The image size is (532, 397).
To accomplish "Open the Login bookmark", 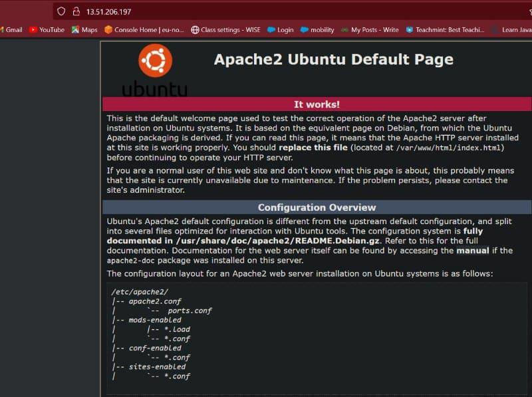I will [x=280, y=30].
